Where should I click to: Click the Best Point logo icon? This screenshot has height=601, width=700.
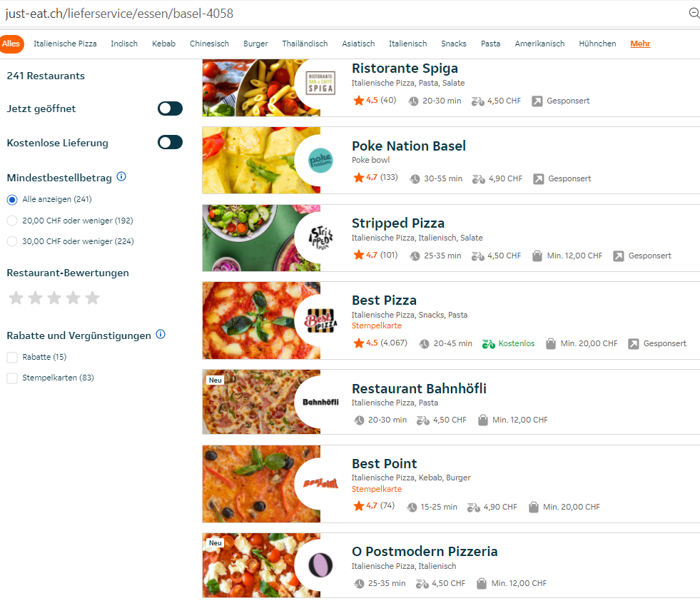pos(320,483)
